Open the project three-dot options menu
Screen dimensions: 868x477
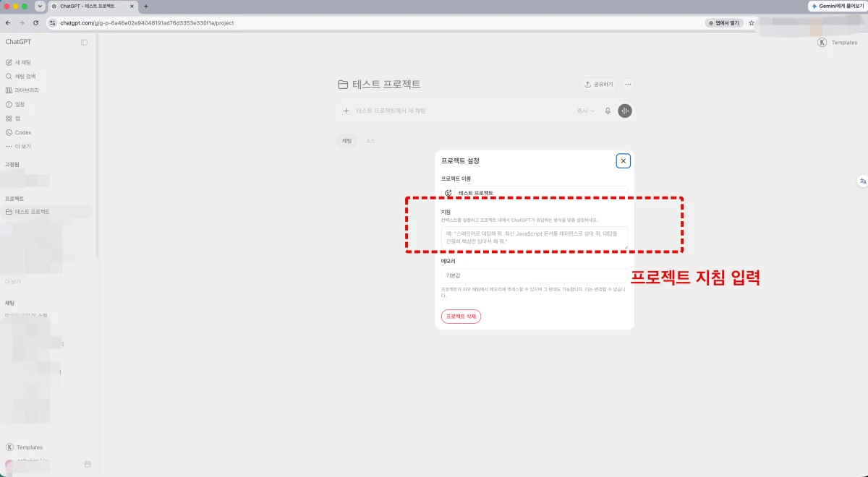coord(628,85)
